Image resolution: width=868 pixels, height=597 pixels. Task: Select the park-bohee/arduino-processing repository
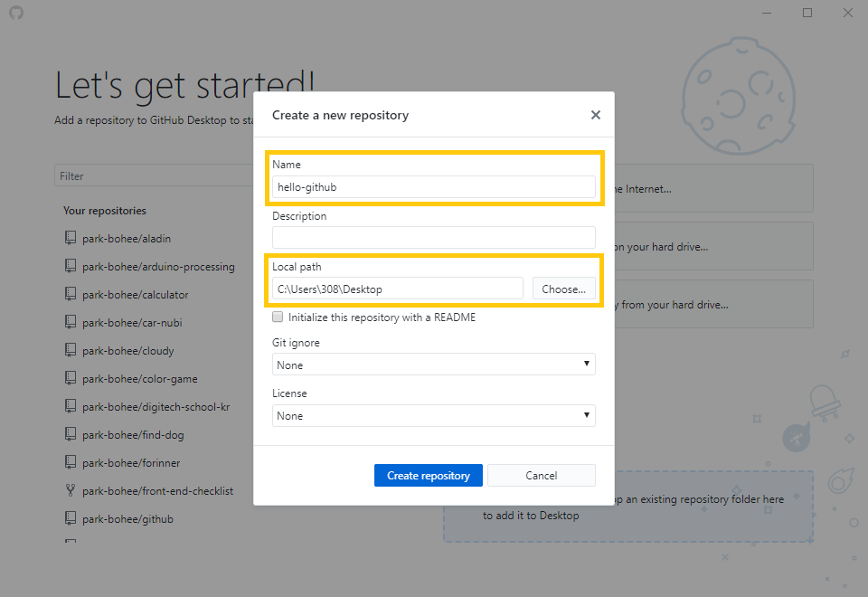pyautogui.click(x=158, y=267)
